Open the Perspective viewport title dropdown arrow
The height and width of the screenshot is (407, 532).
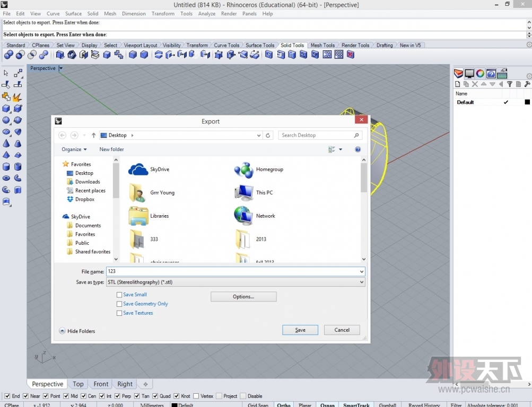61,68
